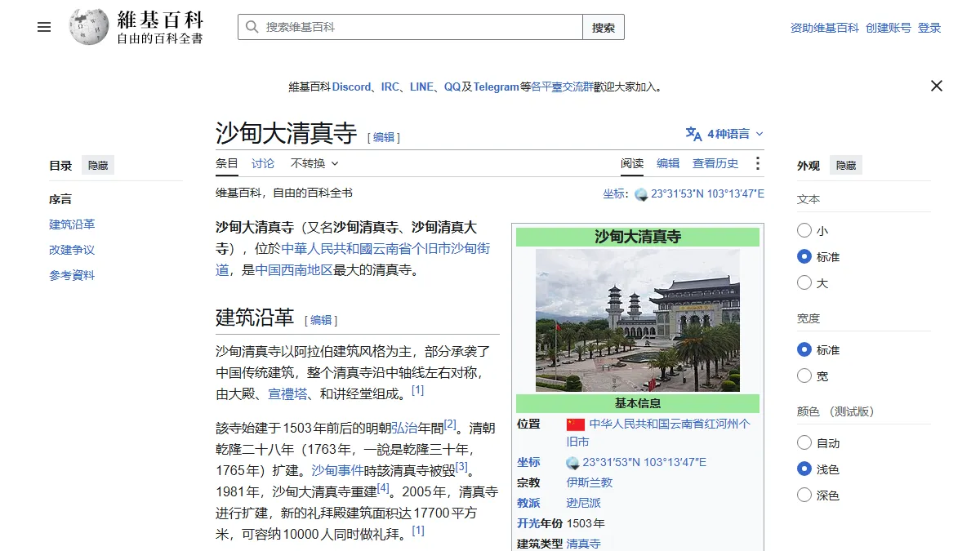Image resolution: width=980 pixels, height=551 pixels.
Task: Select 浅色 color mode
Action: point(804,469)
